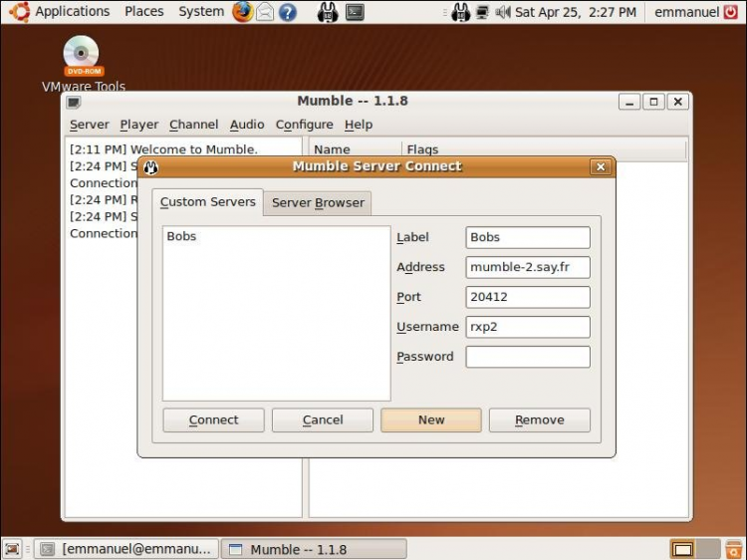Switch to the Custom Servers tab

208,202
